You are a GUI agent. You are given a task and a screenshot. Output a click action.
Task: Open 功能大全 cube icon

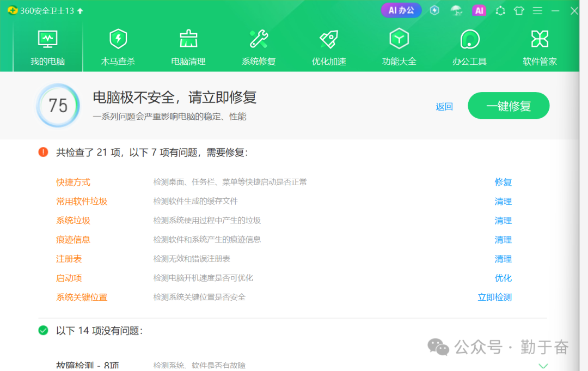(399, 39)
